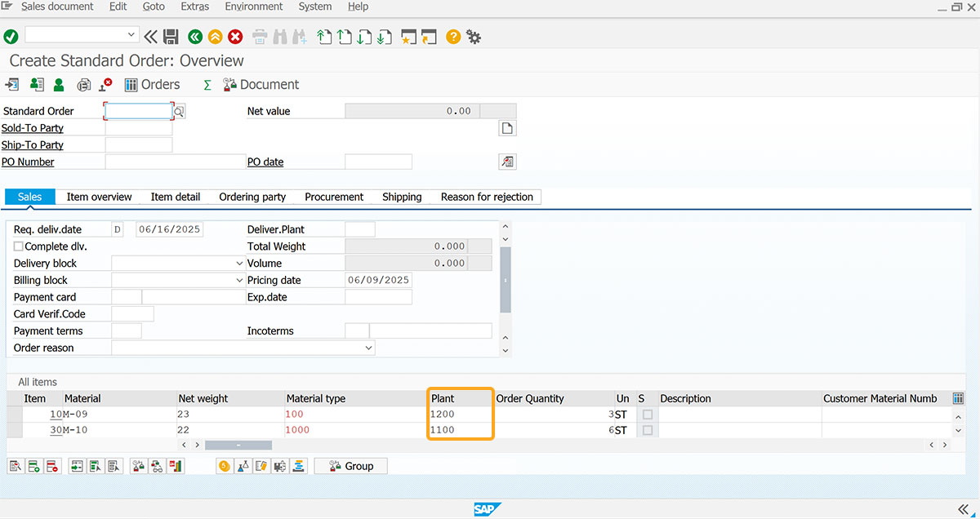Click the red Cancel icon
The width and height of the screenshot is (980, 519).
235,36
